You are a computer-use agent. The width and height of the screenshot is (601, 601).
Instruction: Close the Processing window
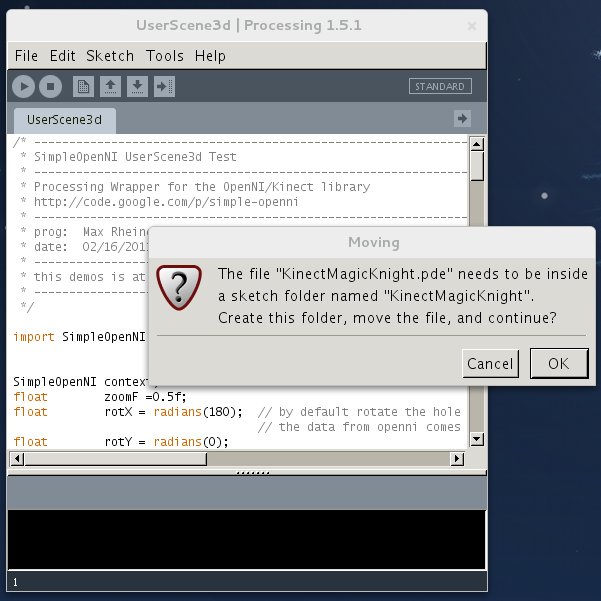(472, 26)
